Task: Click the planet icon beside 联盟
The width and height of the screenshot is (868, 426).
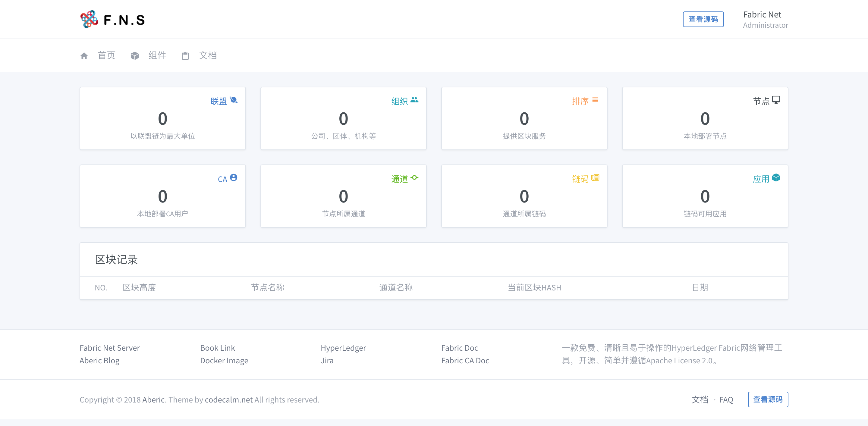Action: pyautogui.click(x=234, y=100)
